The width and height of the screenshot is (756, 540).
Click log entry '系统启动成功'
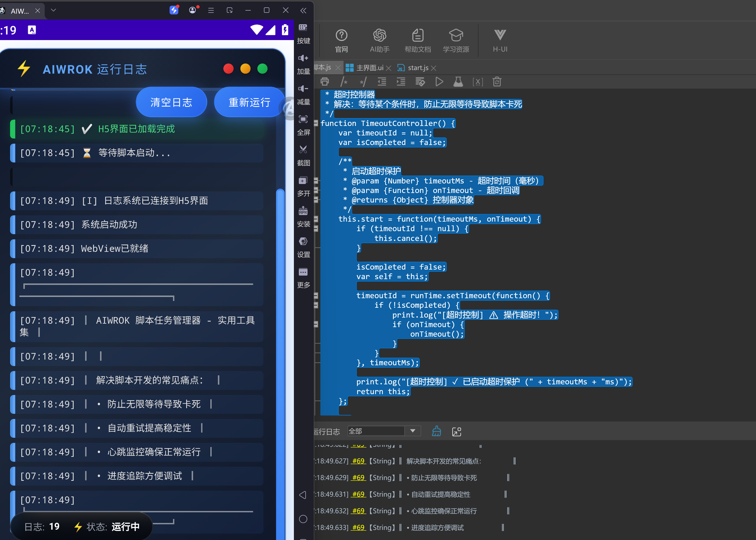coord(137,225)
